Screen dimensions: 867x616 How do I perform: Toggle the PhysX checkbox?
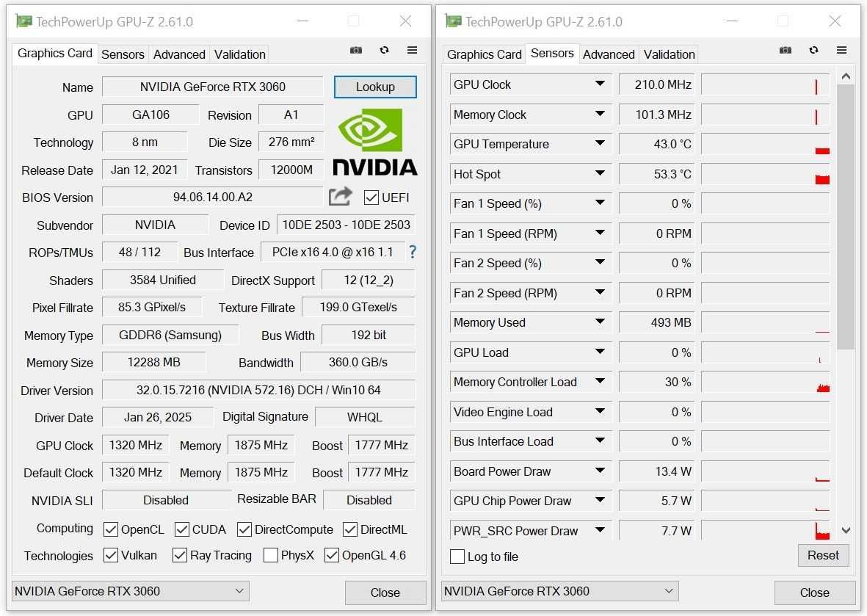click(x=271, y=555)
